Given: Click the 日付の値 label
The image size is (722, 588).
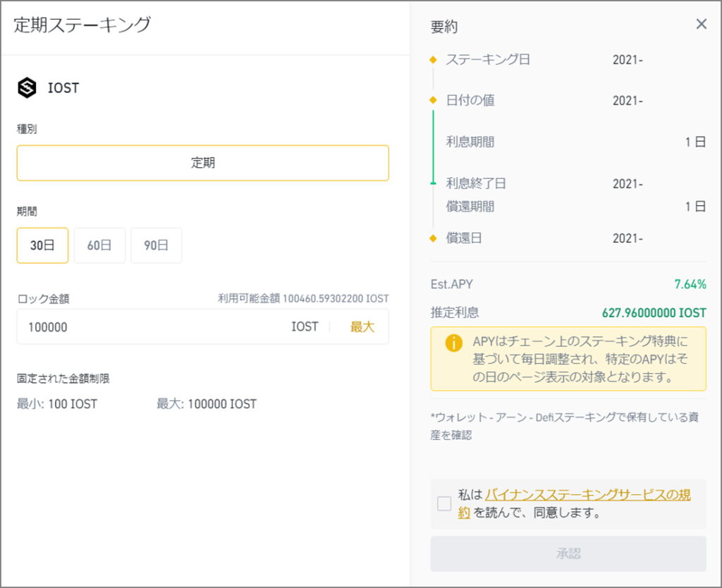Looking at the screenshot, I should tap(470, 100).
